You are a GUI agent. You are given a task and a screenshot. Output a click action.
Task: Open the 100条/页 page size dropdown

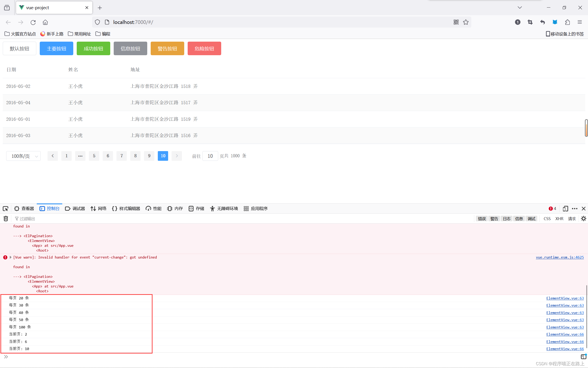pos(23,156)
